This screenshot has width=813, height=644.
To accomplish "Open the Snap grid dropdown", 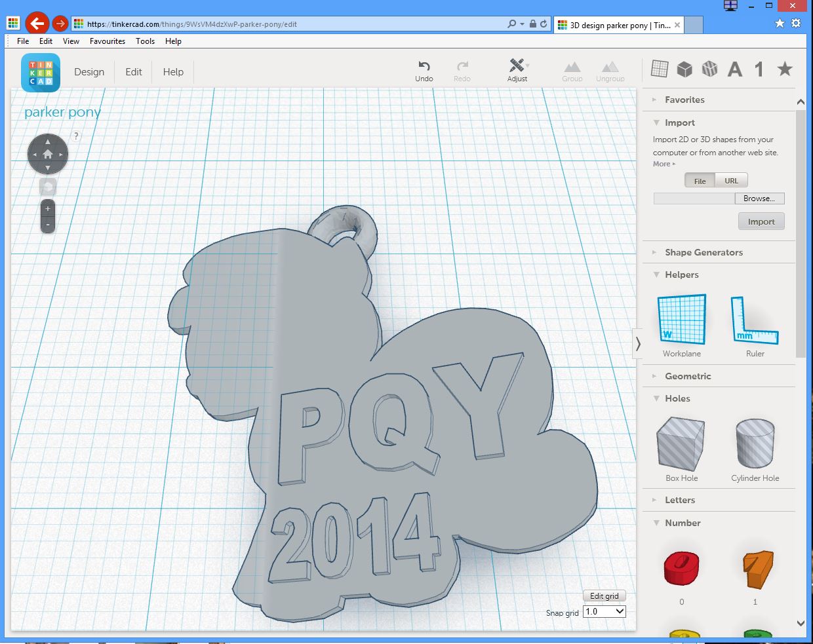I will [x=605, y=611].
